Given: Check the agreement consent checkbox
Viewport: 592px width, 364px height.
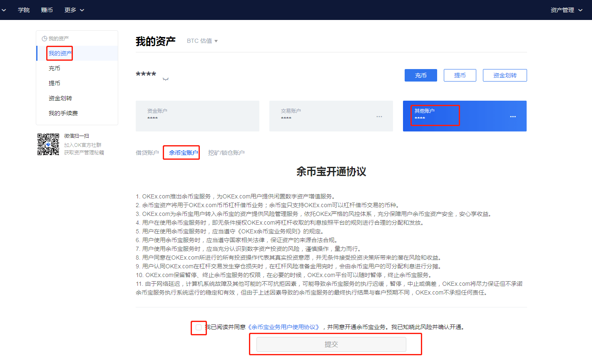Looking at the screenshot, I should (199, 327).
